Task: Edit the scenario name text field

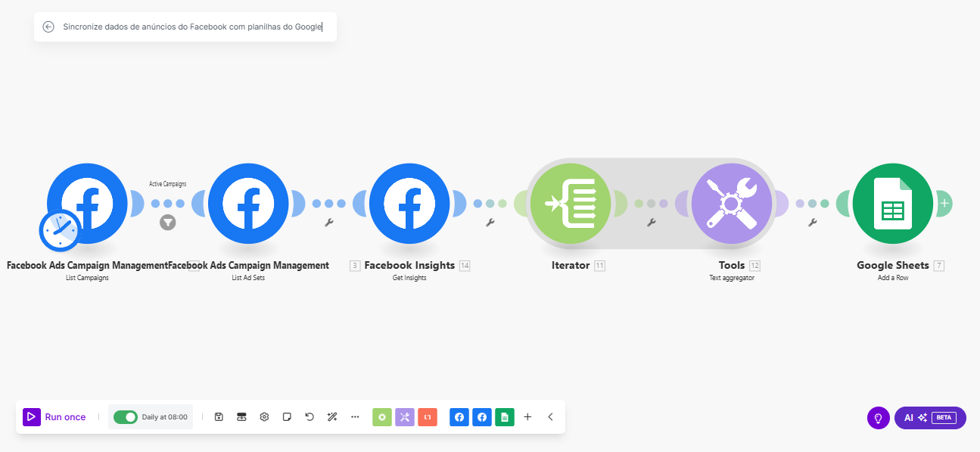Action: pos(193,26)
